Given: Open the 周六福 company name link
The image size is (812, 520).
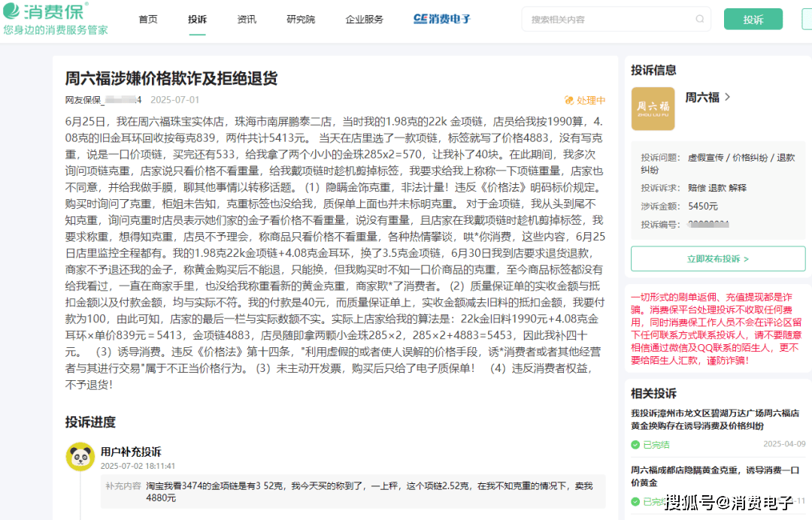Looking at the screenshot, I should (702, 97).
